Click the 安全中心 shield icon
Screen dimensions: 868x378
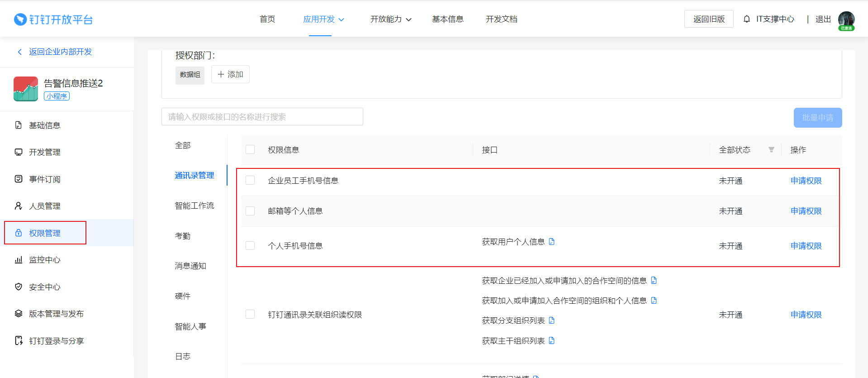pyautogui.click(x=19, y=287)
